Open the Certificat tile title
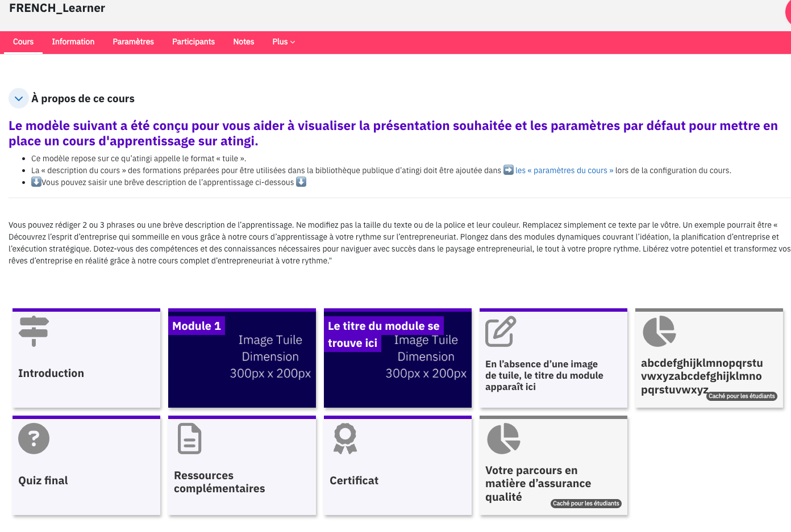 point(354,480)
